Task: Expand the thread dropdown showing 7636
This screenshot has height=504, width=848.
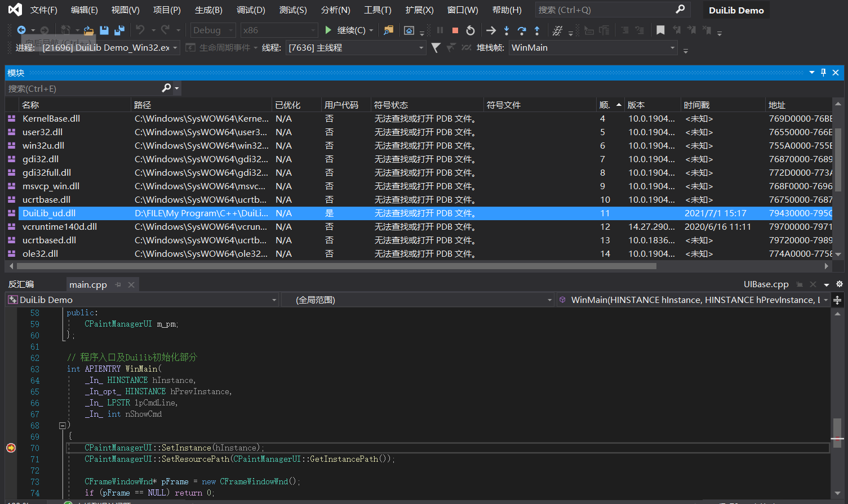Action: (x=421, y=48)
